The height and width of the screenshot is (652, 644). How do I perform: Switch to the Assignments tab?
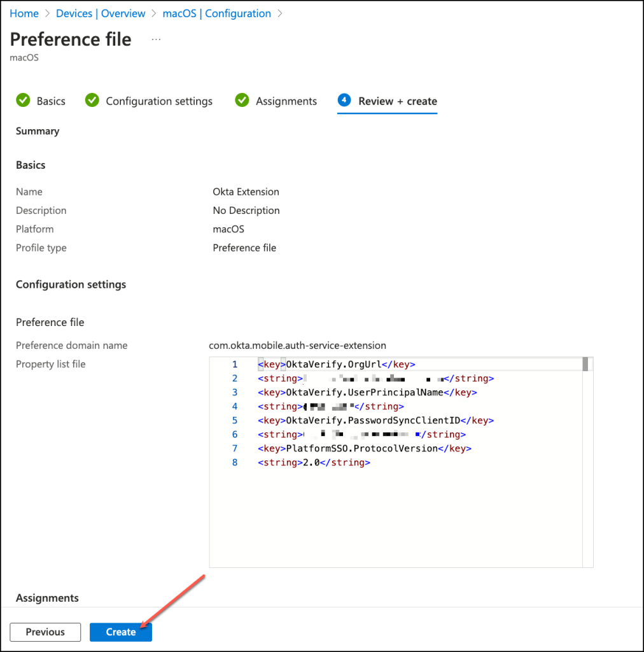(286, 101)
